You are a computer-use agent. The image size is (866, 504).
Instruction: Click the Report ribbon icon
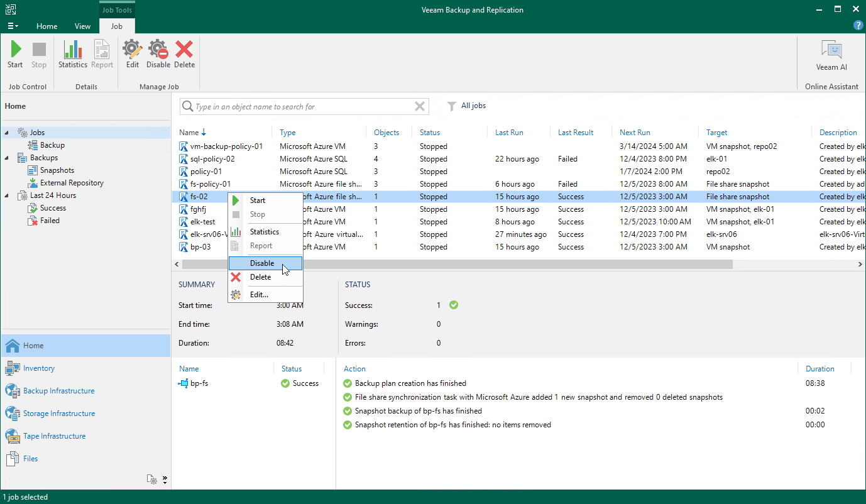point(102,55)
